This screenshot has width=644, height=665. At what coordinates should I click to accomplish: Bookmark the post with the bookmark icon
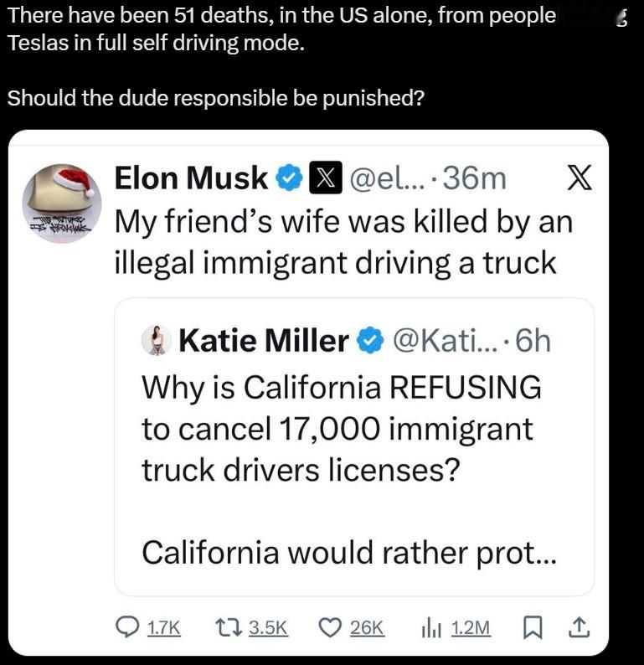pyautogui.click(x=530, y=627)
